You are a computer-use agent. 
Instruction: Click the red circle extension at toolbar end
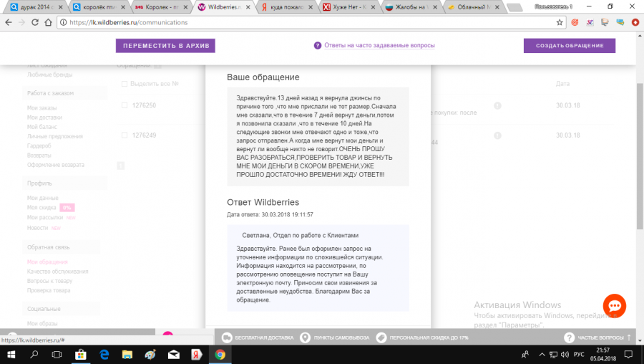coord(635,22)
